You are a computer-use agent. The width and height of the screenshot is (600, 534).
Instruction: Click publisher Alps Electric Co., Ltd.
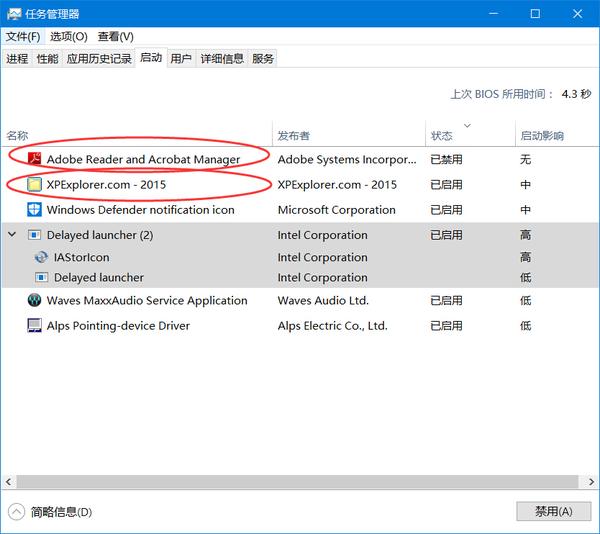coord(333,326)
